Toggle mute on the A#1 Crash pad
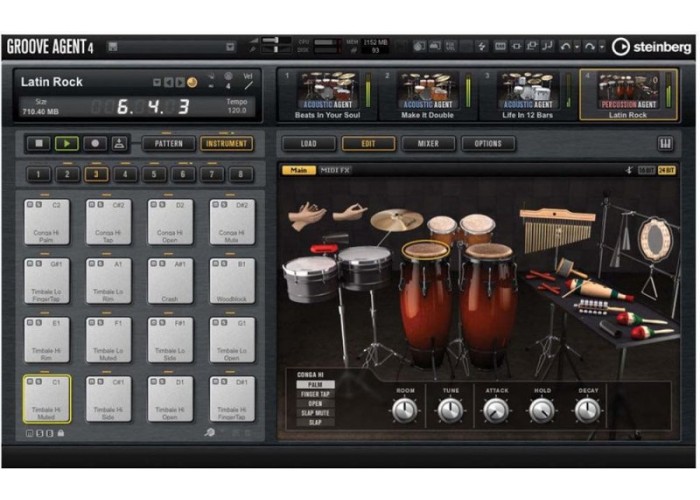Image resolution: width=700 pixels, height=500 pixels. [x=154, y=263]
